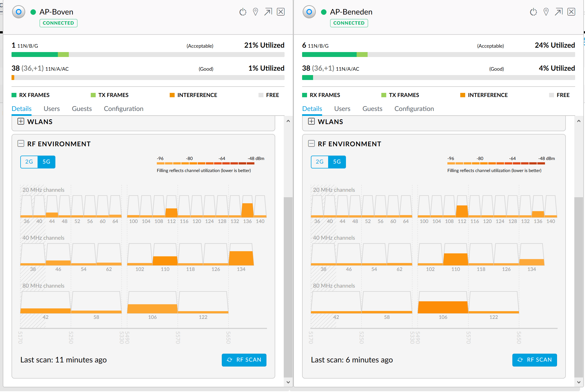Image resolution: width=585 pixels, height=392 pixels.
Task: Switch AP-Beneden RF environment to 2G
Action: 320,162
